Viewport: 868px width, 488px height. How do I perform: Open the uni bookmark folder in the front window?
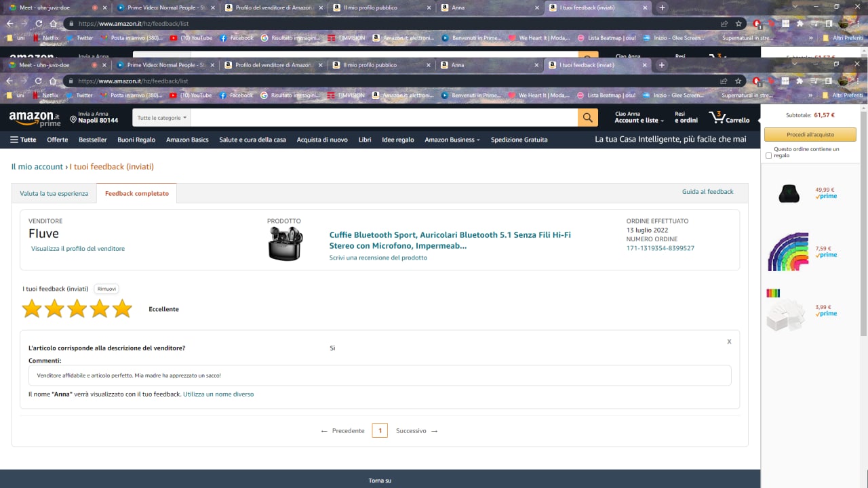pos(16,96)
